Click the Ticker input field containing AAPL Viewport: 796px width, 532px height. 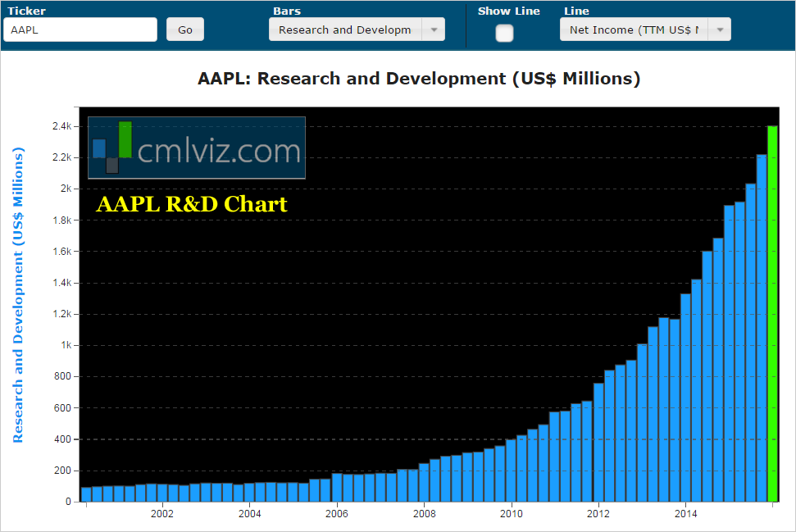tap(80, 30)
